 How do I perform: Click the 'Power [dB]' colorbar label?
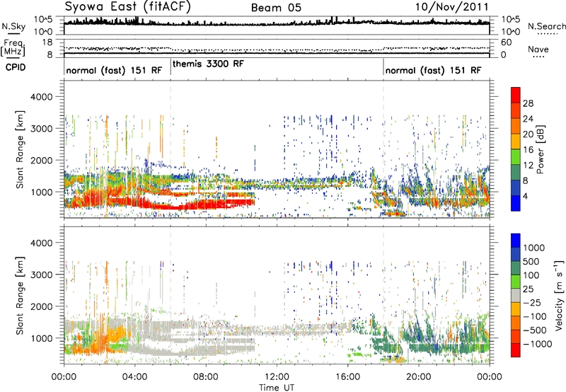click(540, 149)
